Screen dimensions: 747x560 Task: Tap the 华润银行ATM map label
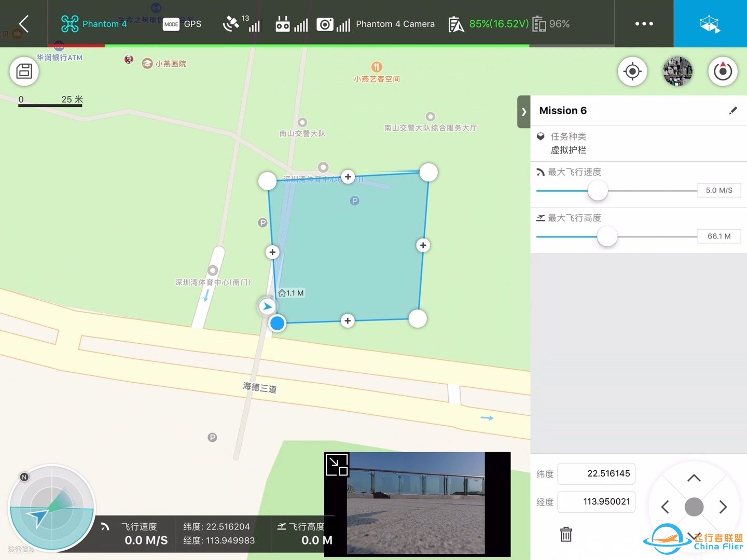(x=60, y=58)
